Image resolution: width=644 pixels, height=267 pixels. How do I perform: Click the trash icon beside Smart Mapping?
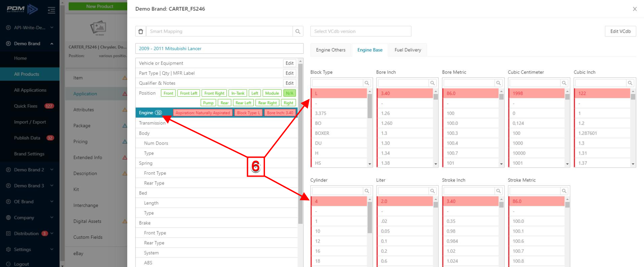click(141, 31)
